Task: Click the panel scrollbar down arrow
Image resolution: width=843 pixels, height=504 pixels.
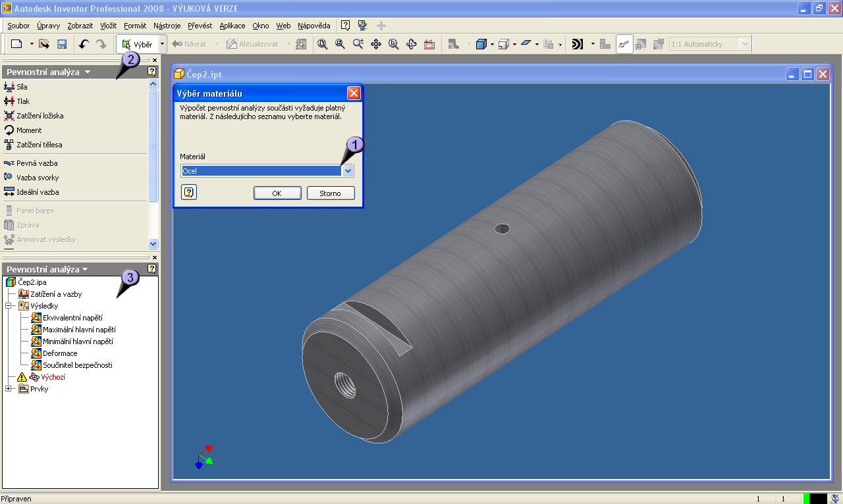Action: [x=153, y=243]
